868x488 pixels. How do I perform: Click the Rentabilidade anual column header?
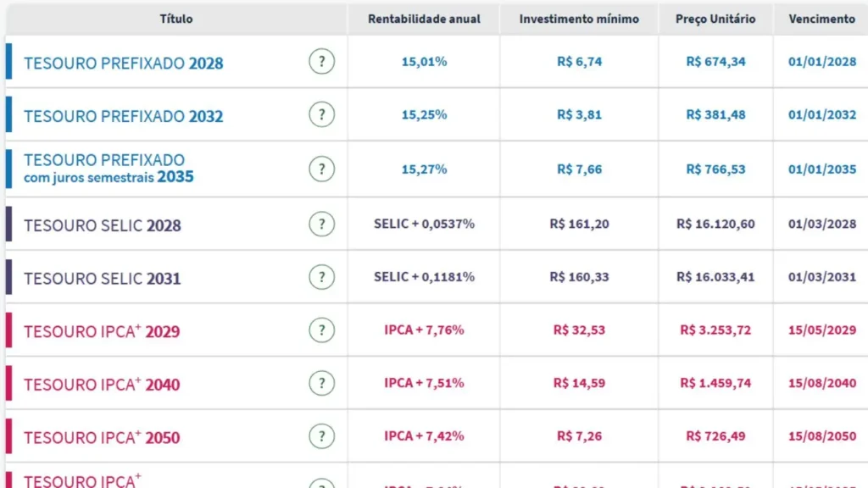(x=424, y=19)
